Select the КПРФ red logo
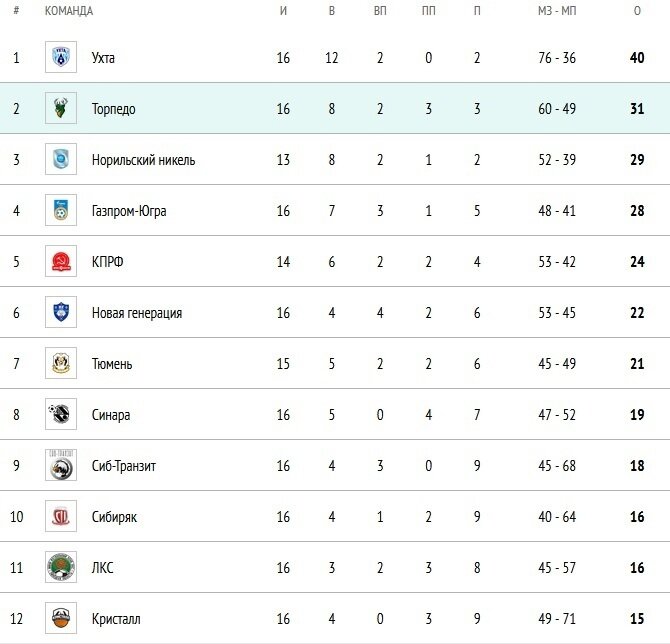This screenshot has width=670, height=644. click(x=60, y=262)
